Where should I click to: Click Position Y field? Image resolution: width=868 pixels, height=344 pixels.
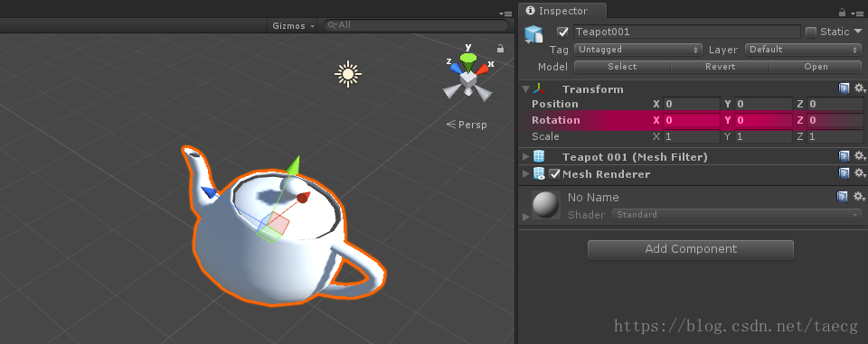[x=763, y=104]
